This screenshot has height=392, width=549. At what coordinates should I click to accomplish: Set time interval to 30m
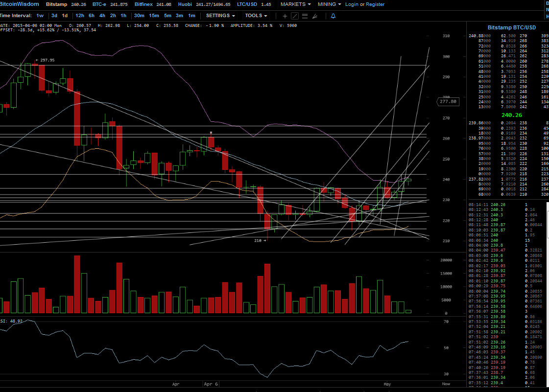point(139,15)
